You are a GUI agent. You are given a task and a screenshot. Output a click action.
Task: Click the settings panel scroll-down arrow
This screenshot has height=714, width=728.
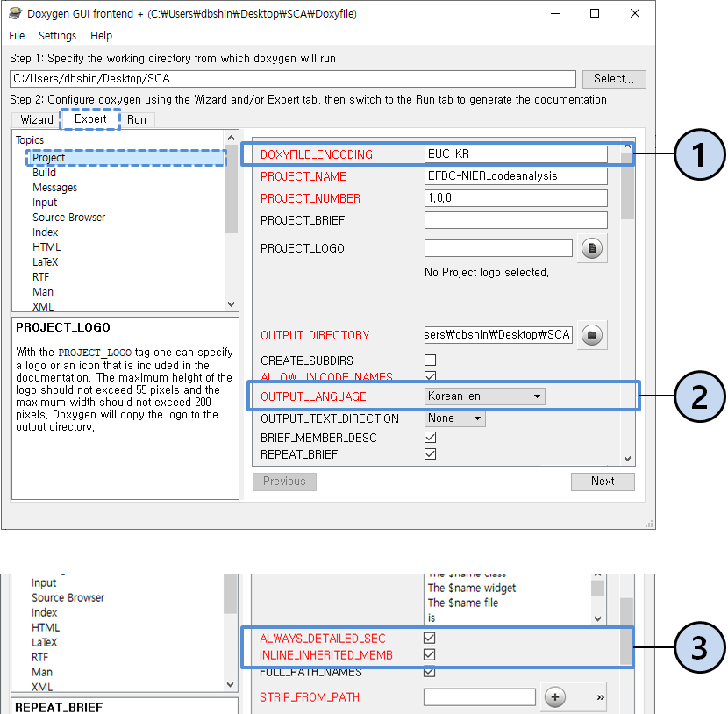pos(627,459)
